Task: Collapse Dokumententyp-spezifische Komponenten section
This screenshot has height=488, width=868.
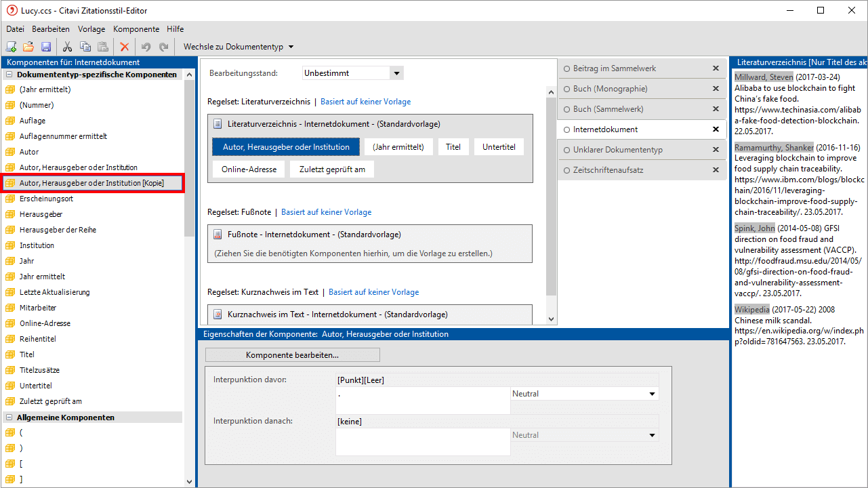Action: pyautogui.click(x=9, y=75)
